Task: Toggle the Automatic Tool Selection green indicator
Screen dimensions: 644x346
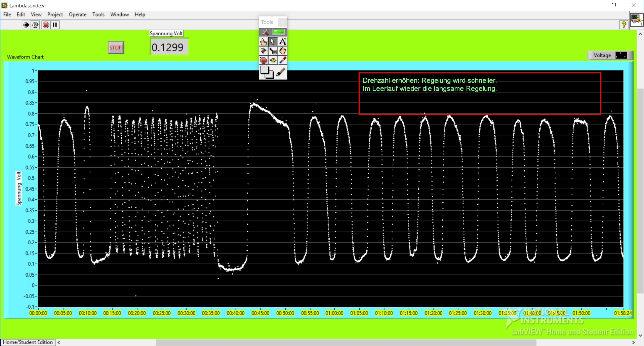Action: point(278,32)
